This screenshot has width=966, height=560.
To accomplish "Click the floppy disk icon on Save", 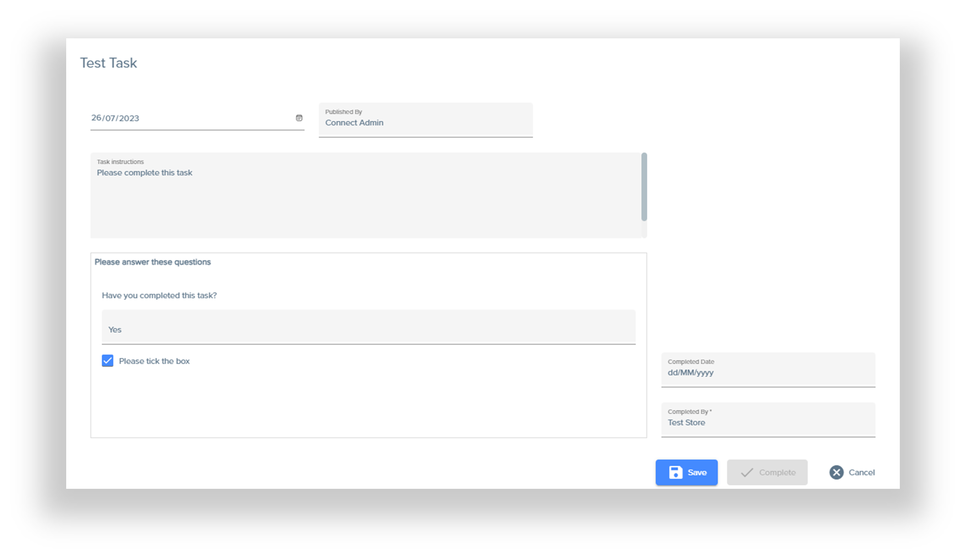I will pyautogui.click(x=676, y=472).
